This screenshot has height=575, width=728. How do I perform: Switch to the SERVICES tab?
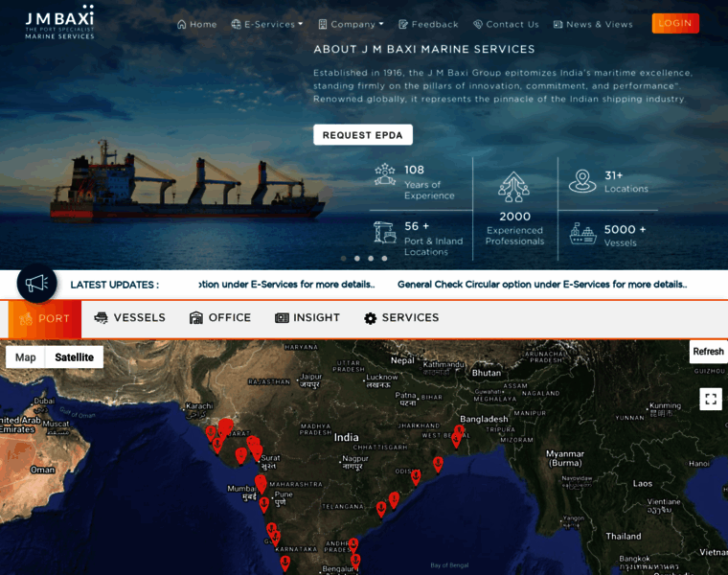click(x=401, y=318)
